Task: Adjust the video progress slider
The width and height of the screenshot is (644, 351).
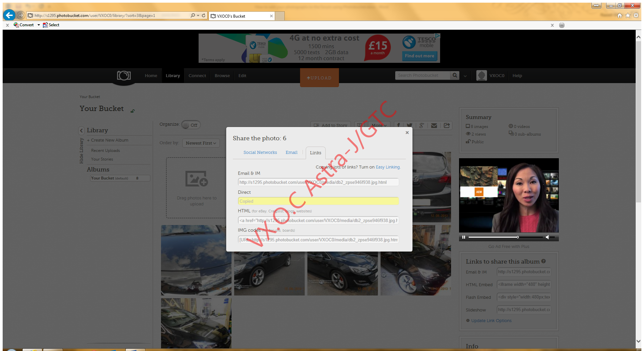Action: coord(518,237)
